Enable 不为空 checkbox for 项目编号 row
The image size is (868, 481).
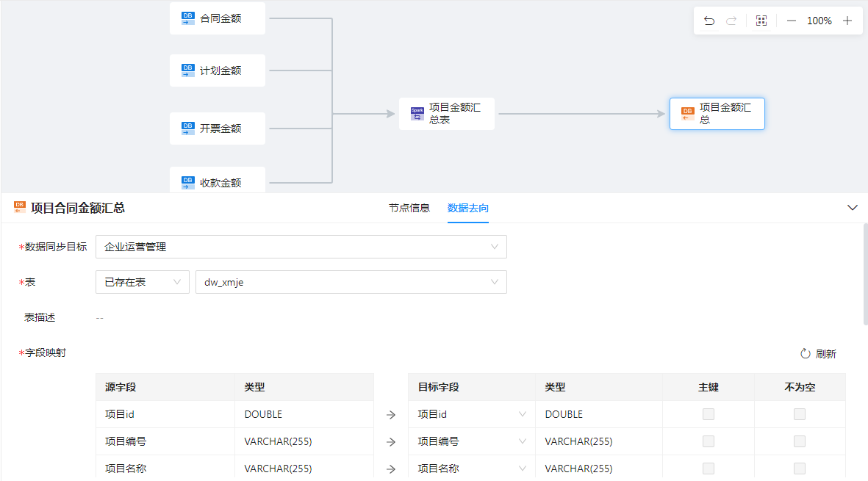(799, 441)
